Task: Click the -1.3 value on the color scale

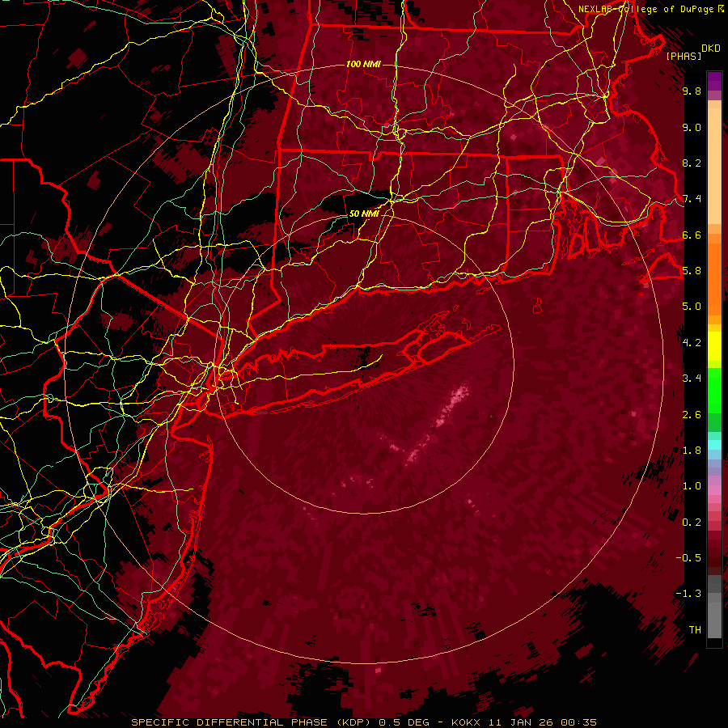Action: click(688, 595)
